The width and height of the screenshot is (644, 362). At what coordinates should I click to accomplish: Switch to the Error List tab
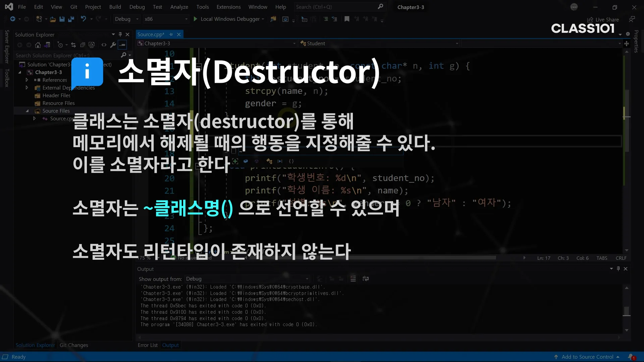tap(148, 345)
